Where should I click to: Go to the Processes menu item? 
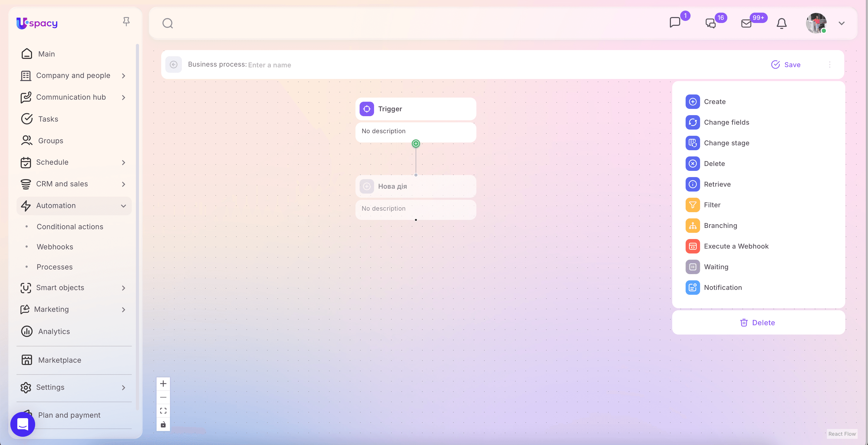pos(55,267)
